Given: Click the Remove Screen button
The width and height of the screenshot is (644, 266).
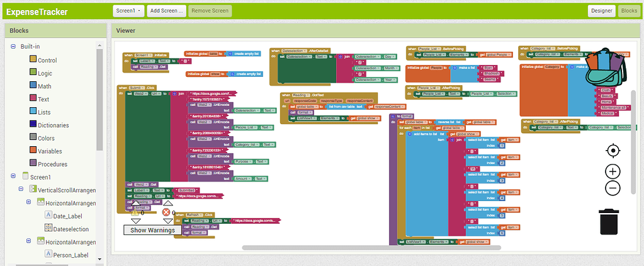Looking at the screenshot, I should [x=210, y=11].
